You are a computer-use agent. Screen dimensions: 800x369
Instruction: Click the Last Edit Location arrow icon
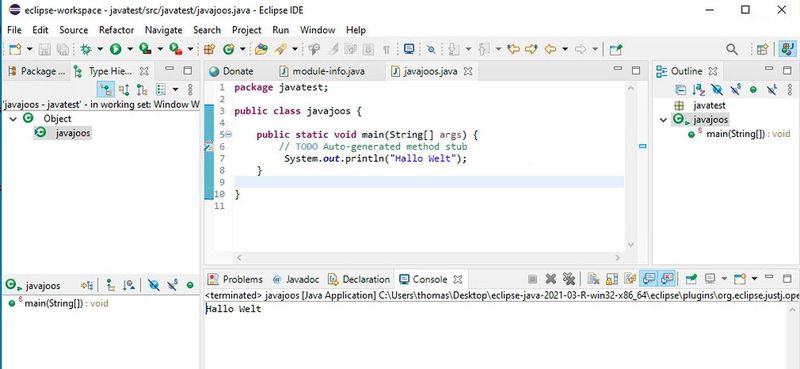click(x=514, y=49)
